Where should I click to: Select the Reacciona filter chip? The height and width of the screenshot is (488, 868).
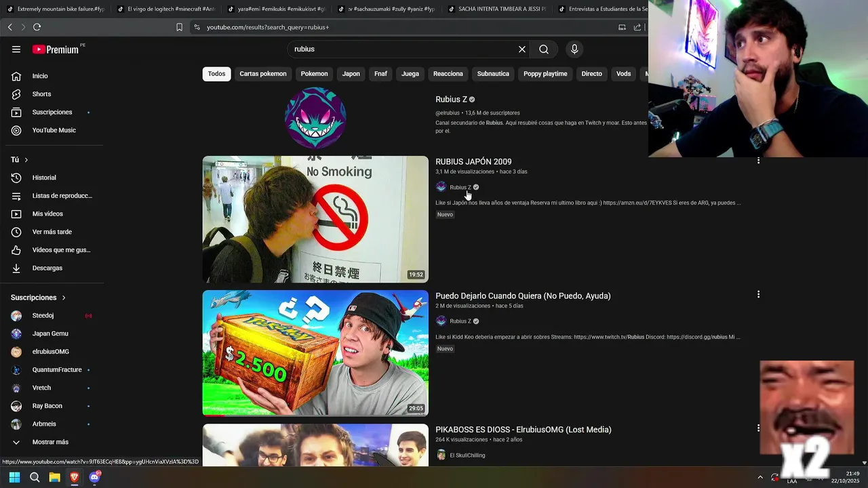tap(448, 74)
